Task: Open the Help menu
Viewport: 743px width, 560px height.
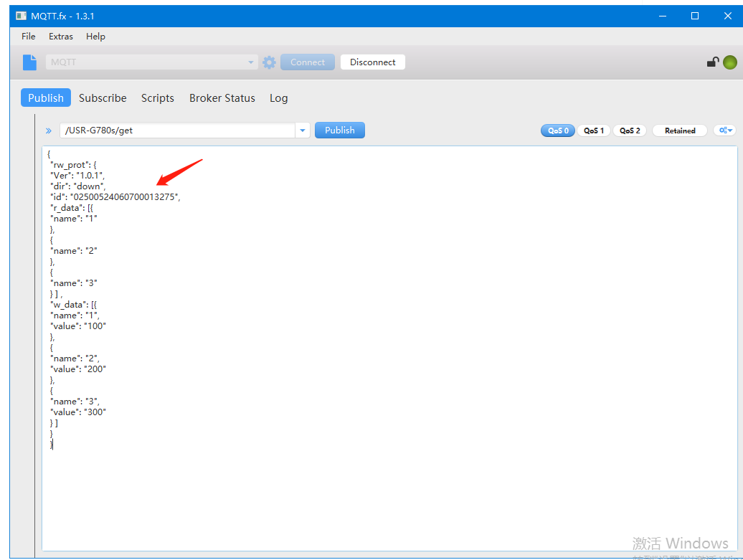Action: 95,37
